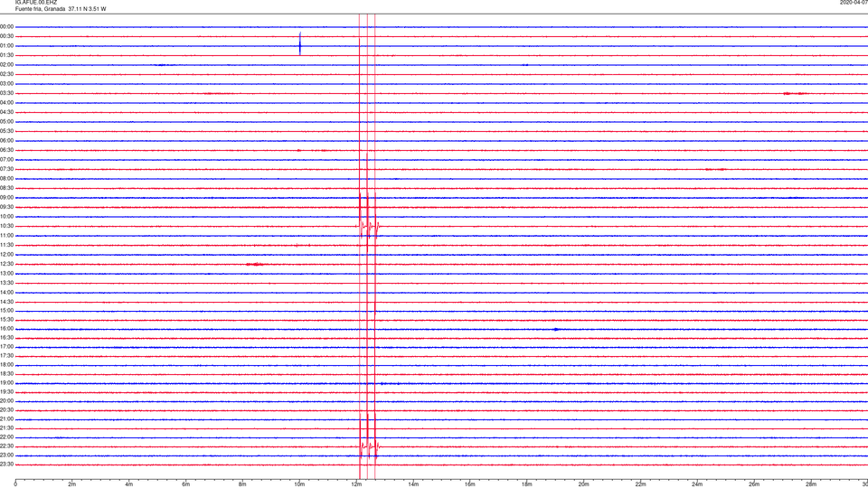
Task: Click the 2m tick on the minute axis
Action: (x=72, y=484)
